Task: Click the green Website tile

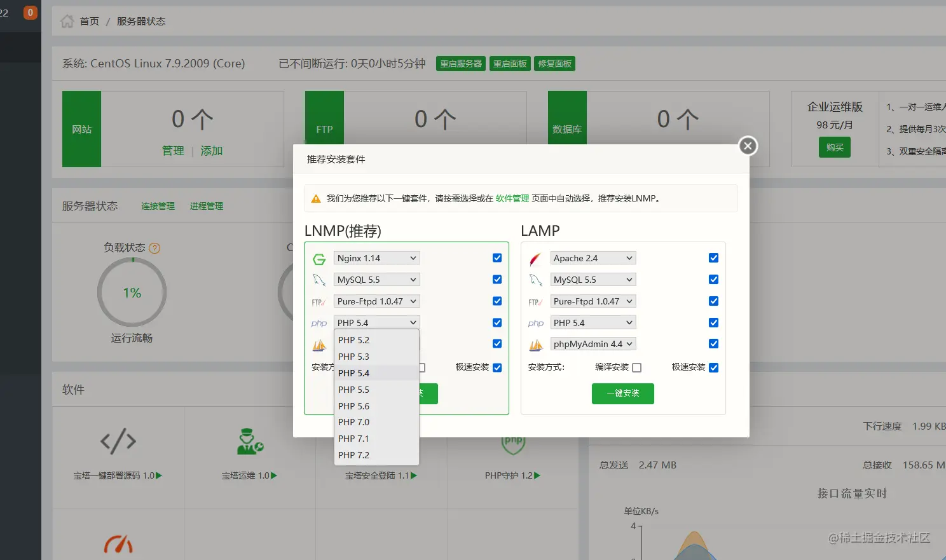Action: pyautogui.click(x=81, y=129)
